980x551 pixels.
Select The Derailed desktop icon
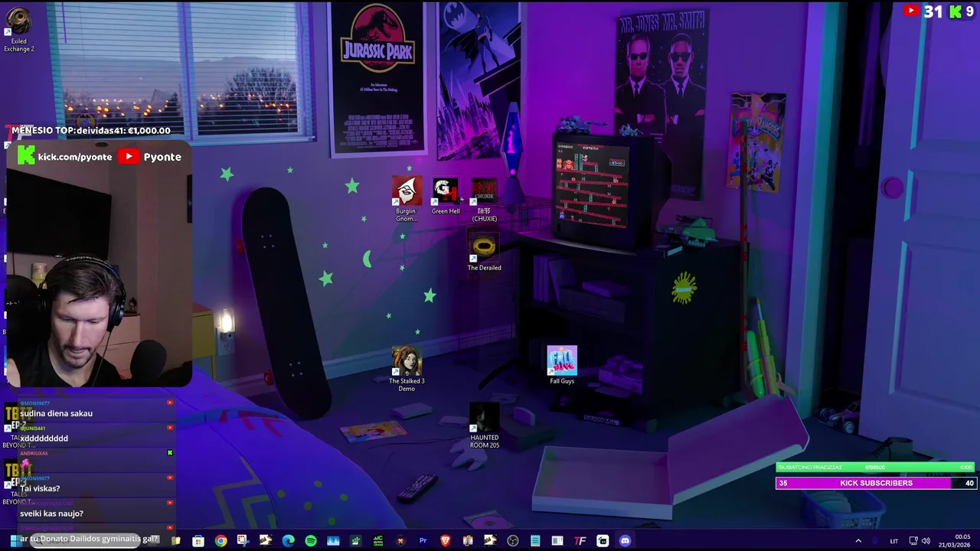point(485,253)
